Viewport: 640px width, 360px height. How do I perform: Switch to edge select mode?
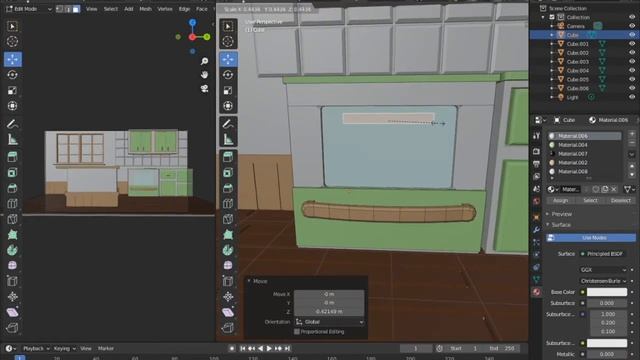pos(68,9)
